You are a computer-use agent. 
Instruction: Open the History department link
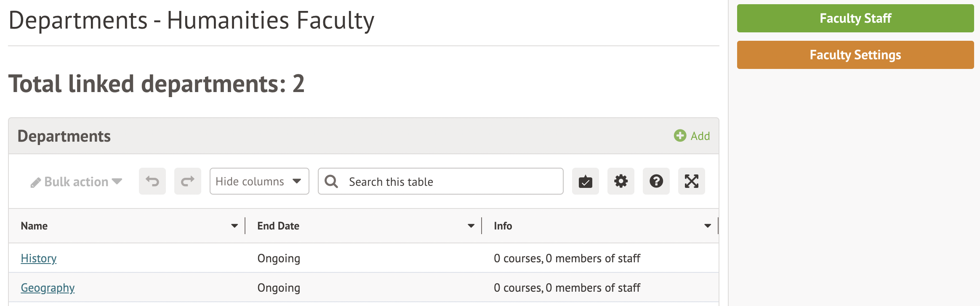(39, 259)
